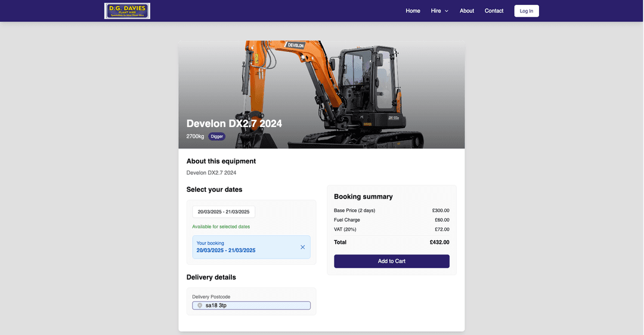Open the date range picker 20/03/2025 - 21/03/2025
This screenshot has height=335, width=644.
click(x=224, y=212)
